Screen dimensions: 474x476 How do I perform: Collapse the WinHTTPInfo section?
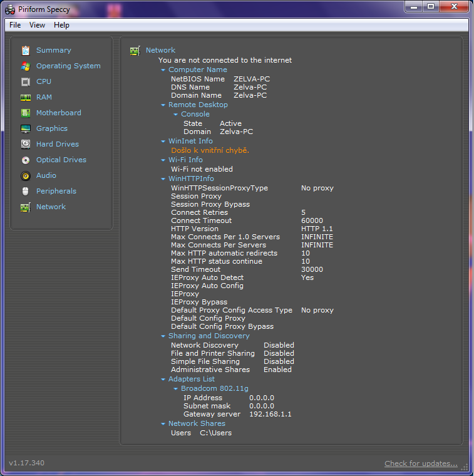click(163, 178)
